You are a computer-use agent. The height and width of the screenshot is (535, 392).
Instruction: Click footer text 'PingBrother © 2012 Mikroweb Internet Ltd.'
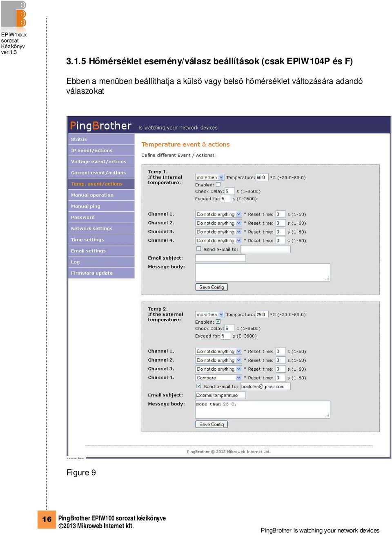tap(229, 452)
